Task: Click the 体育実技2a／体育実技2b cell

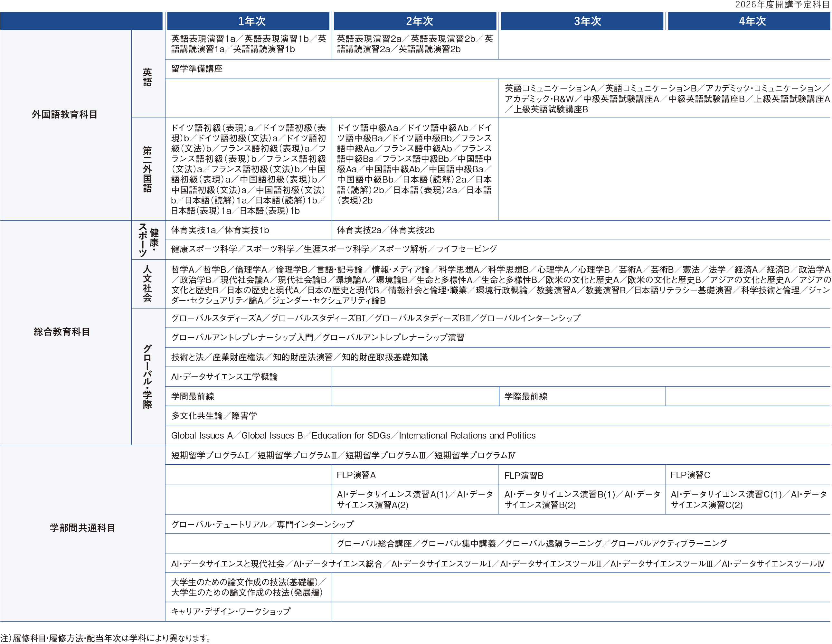Action: tap(581, 230)
